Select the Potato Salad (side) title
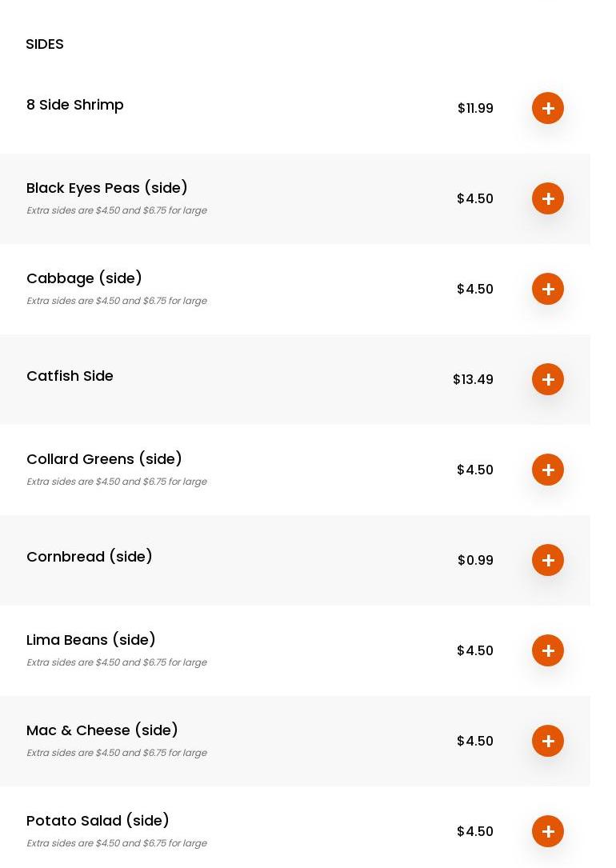The height and width of the screenshot is (868, 616). point(98,821)
